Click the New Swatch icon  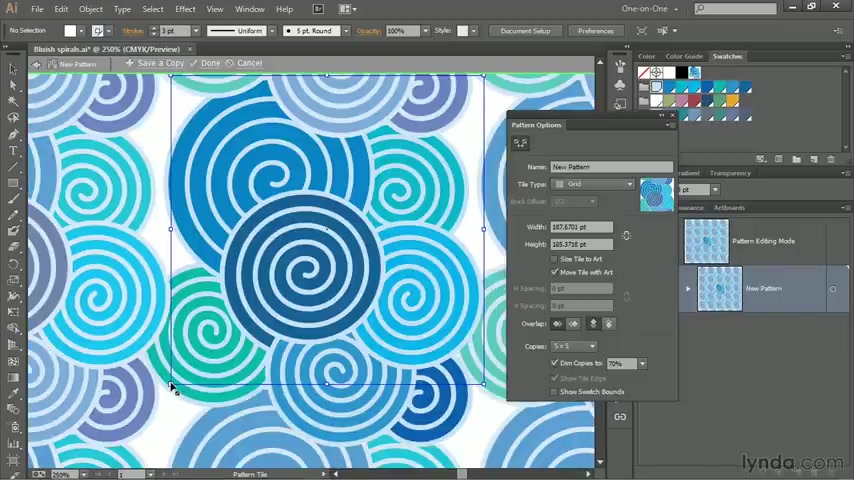point(814,159)
